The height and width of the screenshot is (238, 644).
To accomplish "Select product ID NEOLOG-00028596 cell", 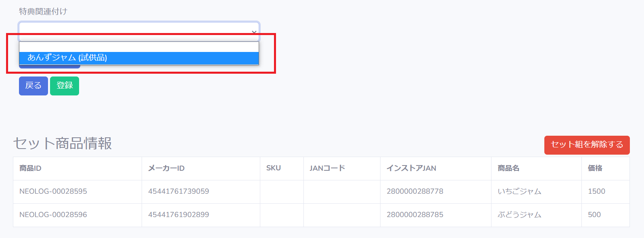I will tap(77, 215).
